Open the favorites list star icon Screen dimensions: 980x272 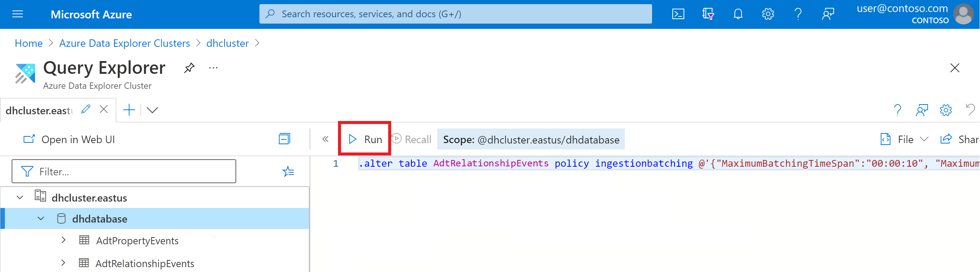(288, 172)
